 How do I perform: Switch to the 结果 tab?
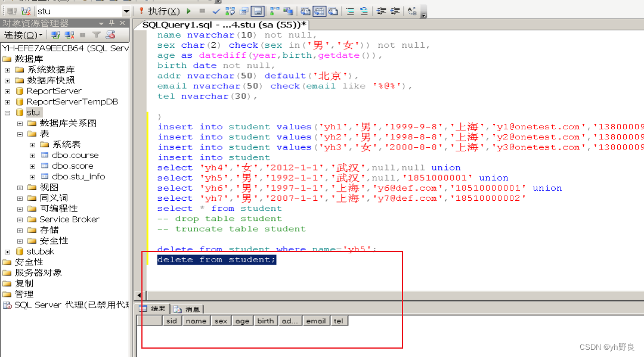[x=154, y=309]
